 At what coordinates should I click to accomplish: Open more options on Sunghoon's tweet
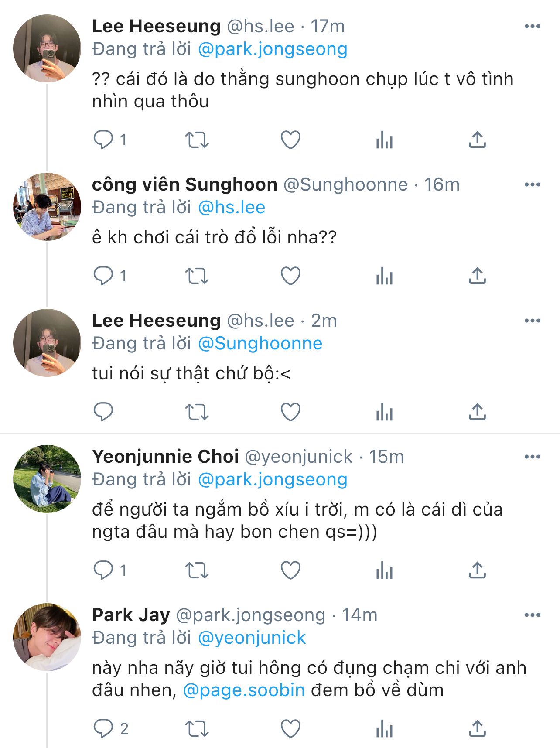coord(532,185)
